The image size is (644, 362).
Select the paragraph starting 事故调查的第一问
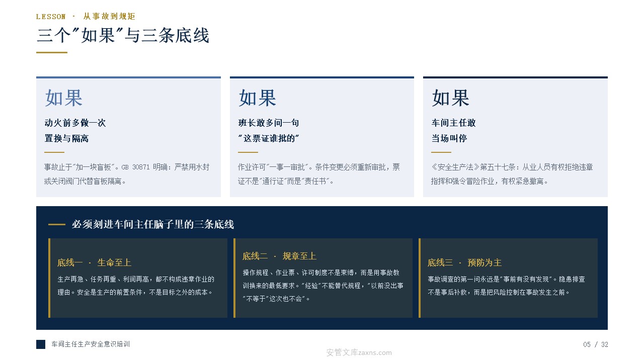506,286
